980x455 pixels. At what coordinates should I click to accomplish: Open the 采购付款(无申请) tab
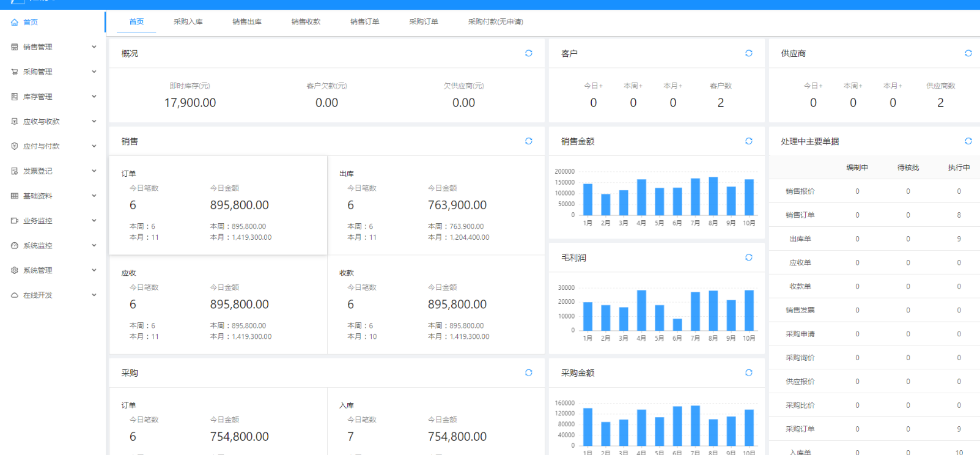pyautogui.click(x=496, y=21)
